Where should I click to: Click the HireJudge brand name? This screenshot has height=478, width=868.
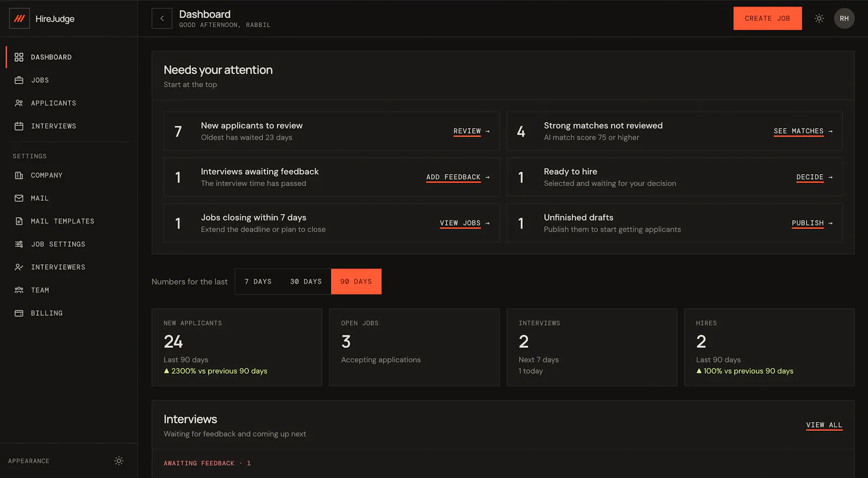(x=55, y=18)
